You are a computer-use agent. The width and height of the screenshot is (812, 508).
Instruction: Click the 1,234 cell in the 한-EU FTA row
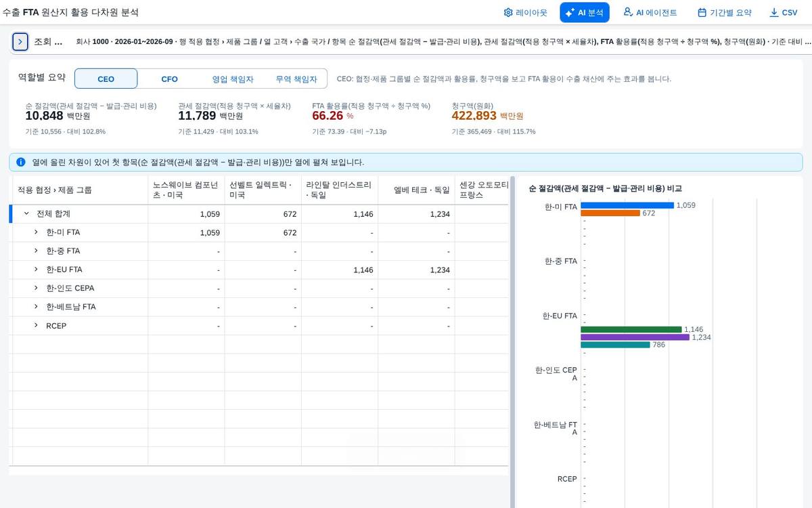coord(416,270)
